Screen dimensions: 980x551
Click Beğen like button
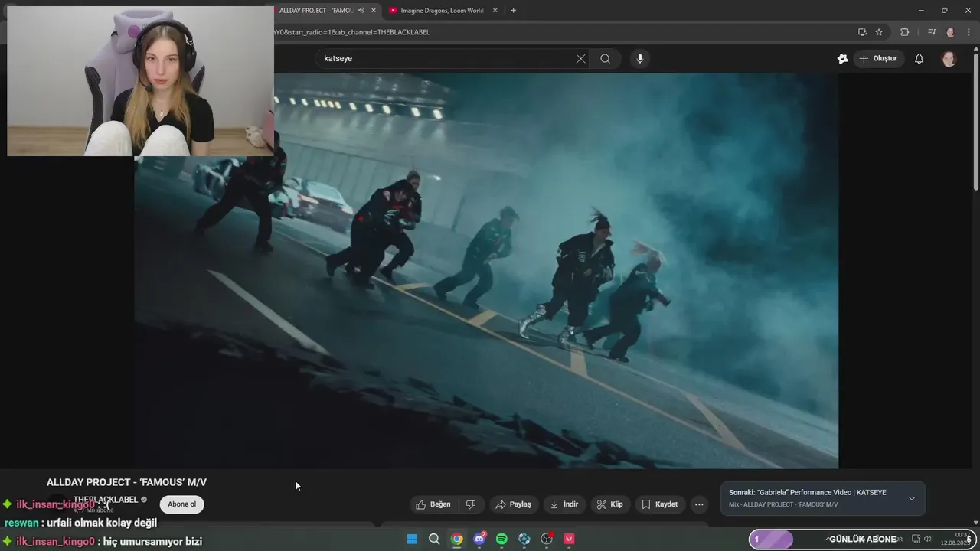click(433, 504)
